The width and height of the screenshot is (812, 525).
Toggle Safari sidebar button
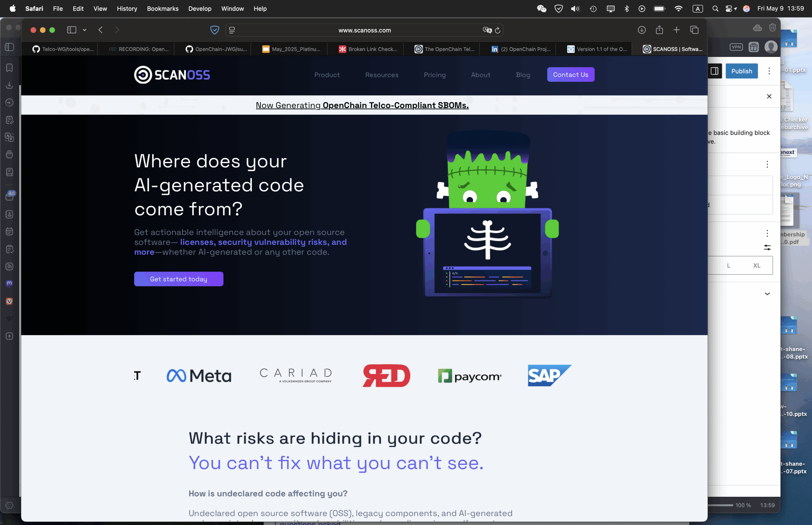coord(71,30)
